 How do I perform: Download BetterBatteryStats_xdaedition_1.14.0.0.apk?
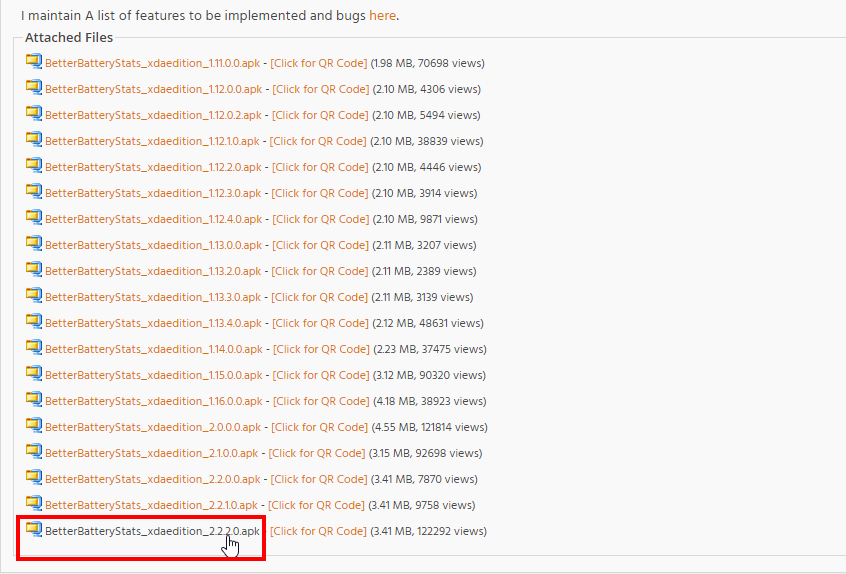click(154, 348)
